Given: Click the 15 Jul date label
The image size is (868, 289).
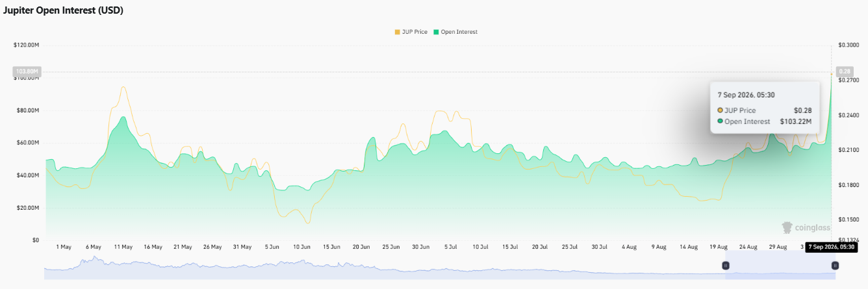Looking at the screenshot, I should (510, 247).
